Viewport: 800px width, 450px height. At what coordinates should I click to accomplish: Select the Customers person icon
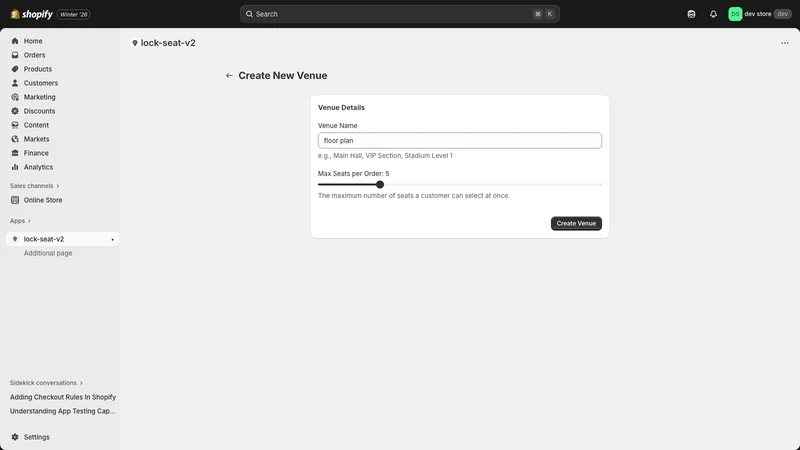[x=15, y=83]
